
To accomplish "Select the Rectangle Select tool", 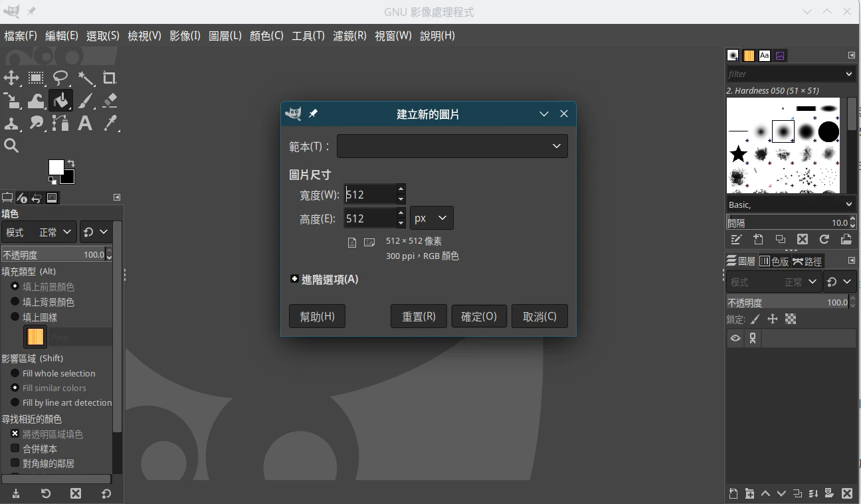I will [36, 78].
